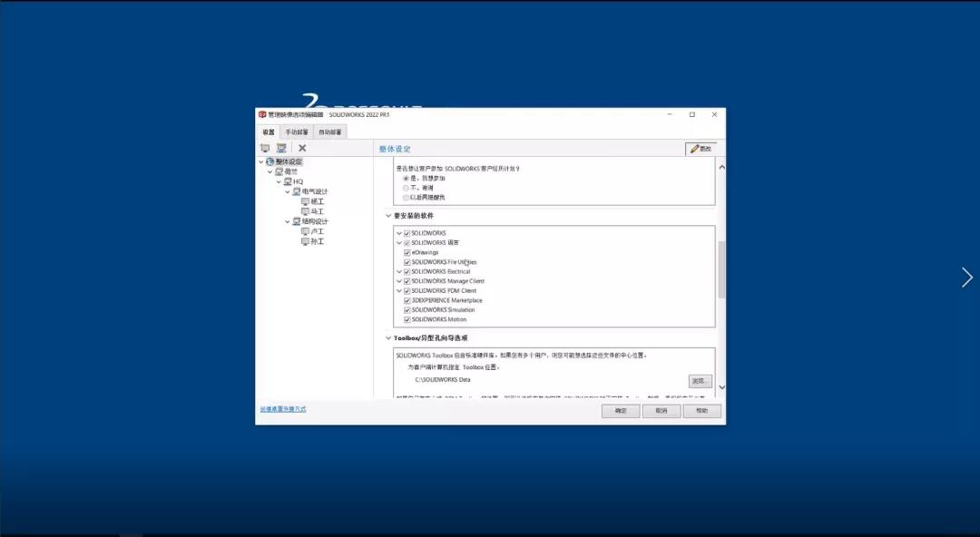Click the browse button beside C:\SOLIDWORKS Data
Screen dimensions: 980x537
[700, 381]
